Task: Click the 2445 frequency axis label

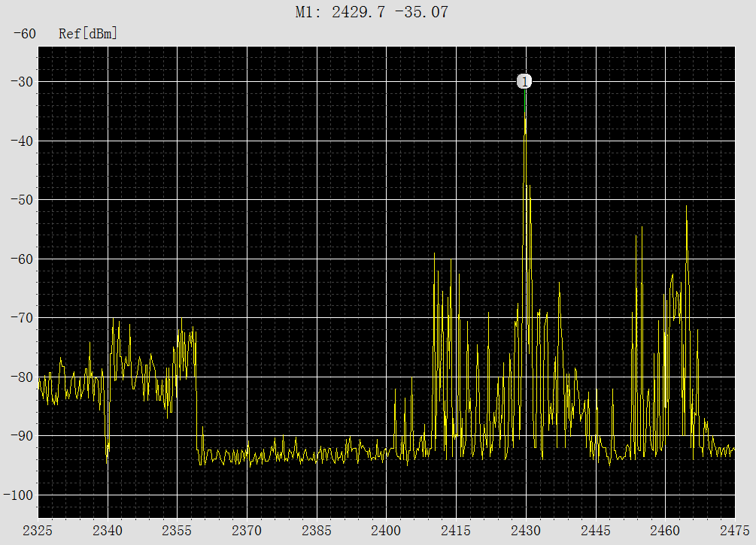Action: [x=596, y=531]
